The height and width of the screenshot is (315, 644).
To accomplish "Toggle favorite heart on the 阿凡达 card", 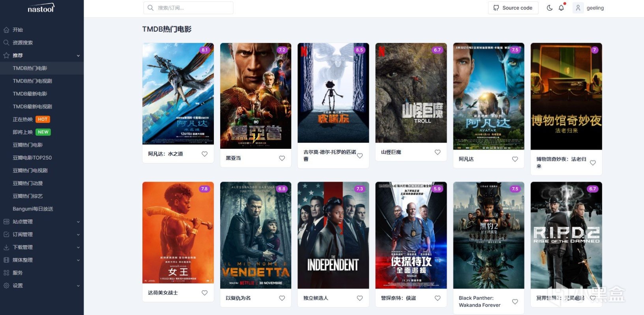I will click(x=515, y=159).
